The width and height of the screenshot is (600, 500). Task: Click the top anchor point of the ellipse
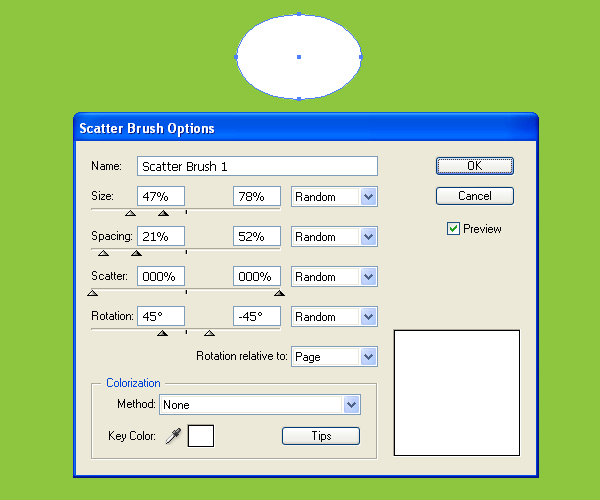click(299, 14)
